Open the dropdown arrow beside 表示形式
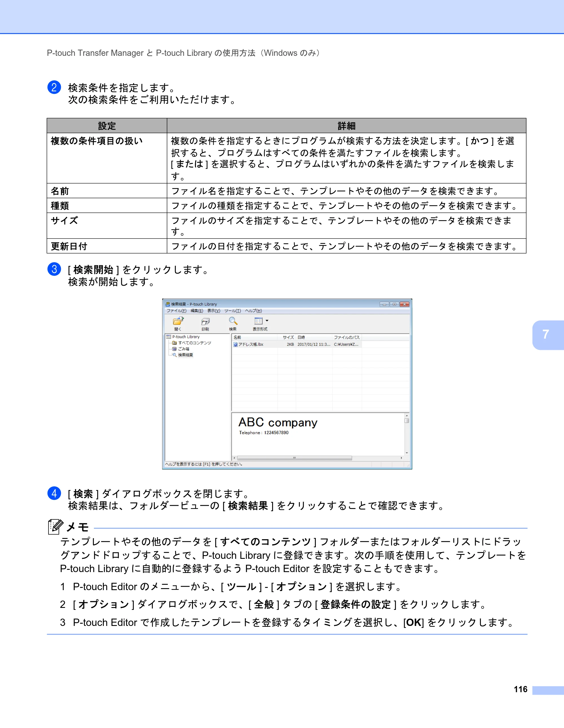This screenshot has width=564, height=728. pos(267,321)
